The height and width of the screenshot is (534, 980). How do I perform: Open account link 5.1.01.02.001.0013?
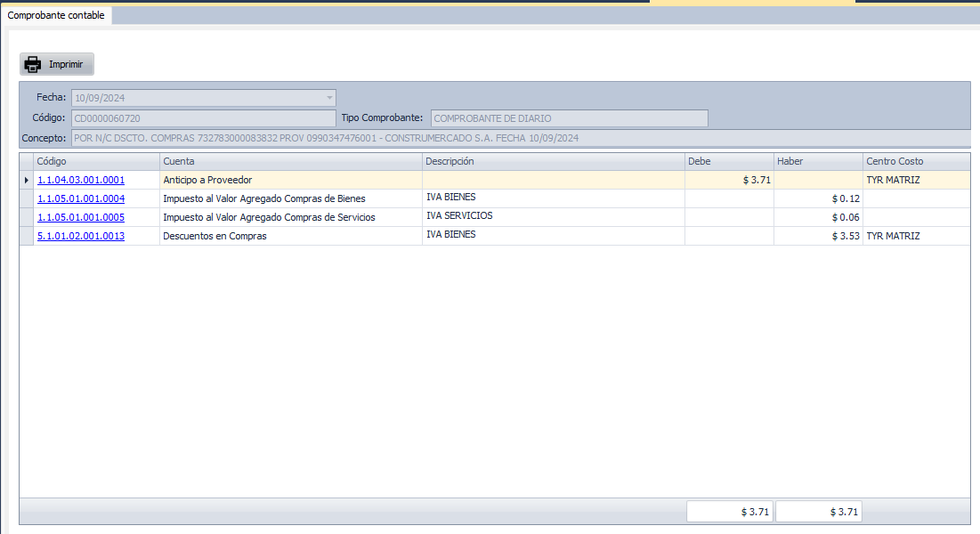pyautogui.click(x=81, y=236)
